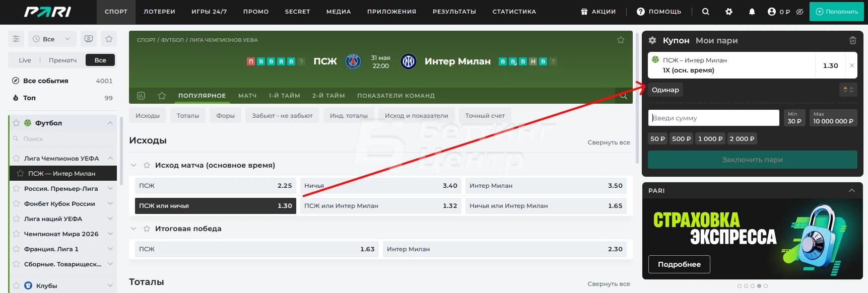
Task: Toggle balance visibility eye icon
Action: click(799, 12)
